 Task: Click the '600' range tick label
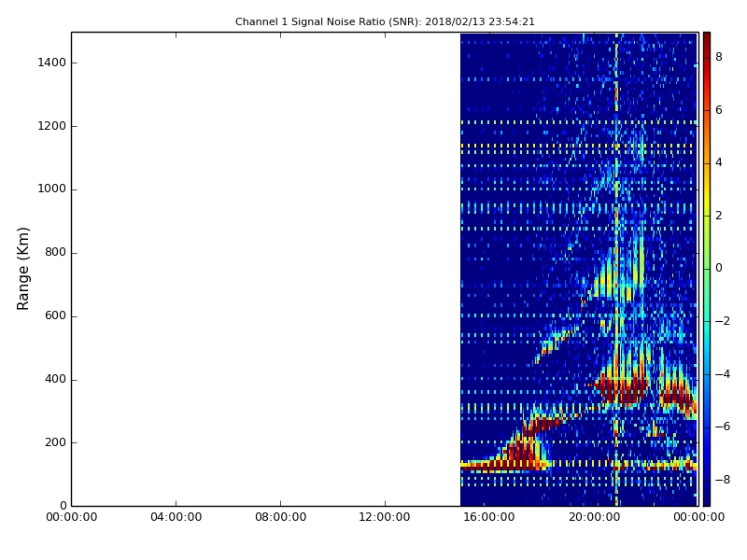pyautogui.click(x=55, y=315)
